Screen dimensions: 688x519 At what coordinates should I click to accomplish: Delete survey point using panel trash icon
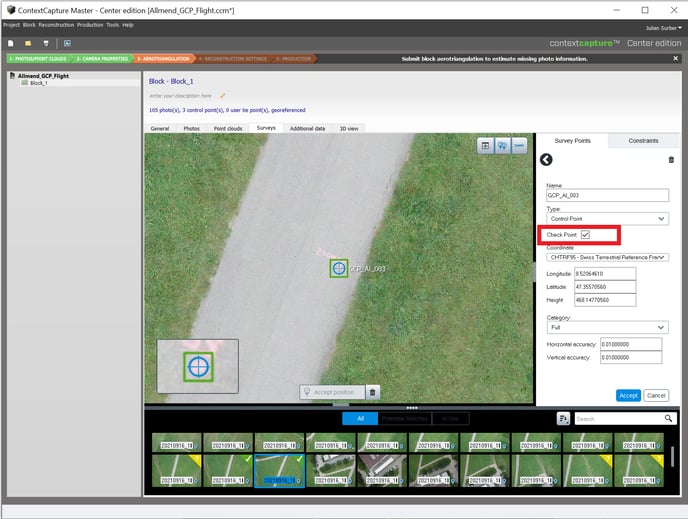pyautogui.click(x=671, y=160)
